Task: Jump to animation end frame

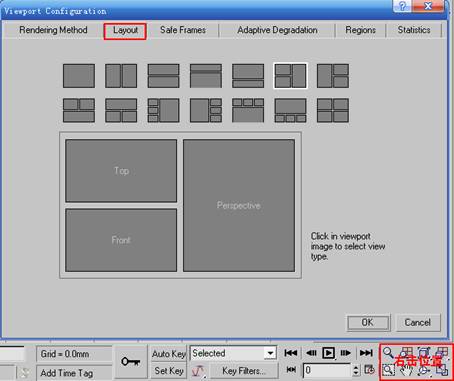Action: (366, 353)
